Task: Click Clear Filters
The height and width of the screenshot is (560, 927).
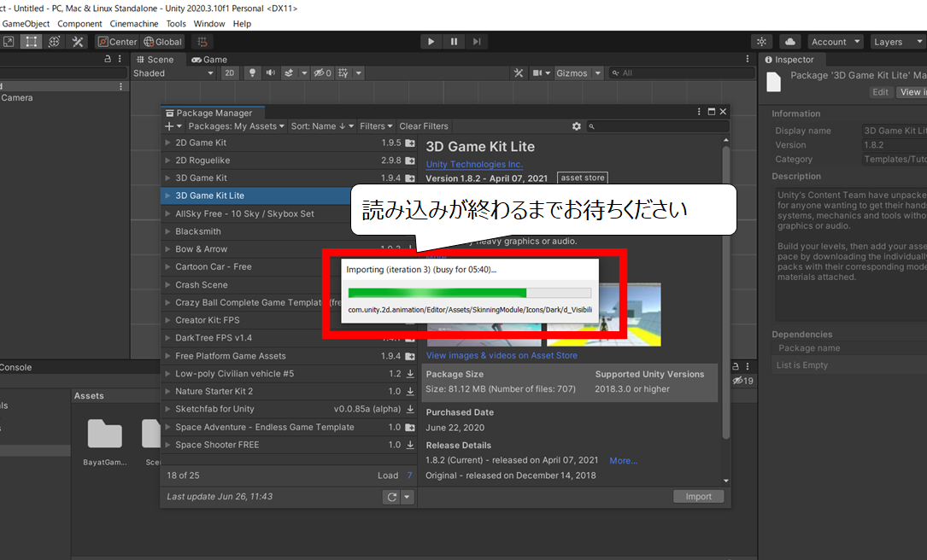Action: tap(424, 126)
